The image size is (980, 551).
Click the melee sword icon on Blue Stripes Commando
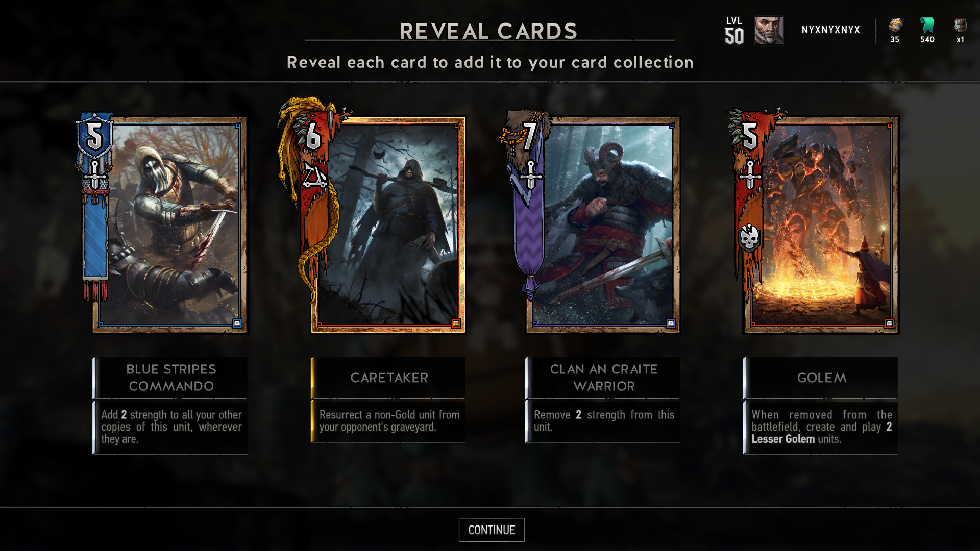point(95,173)
